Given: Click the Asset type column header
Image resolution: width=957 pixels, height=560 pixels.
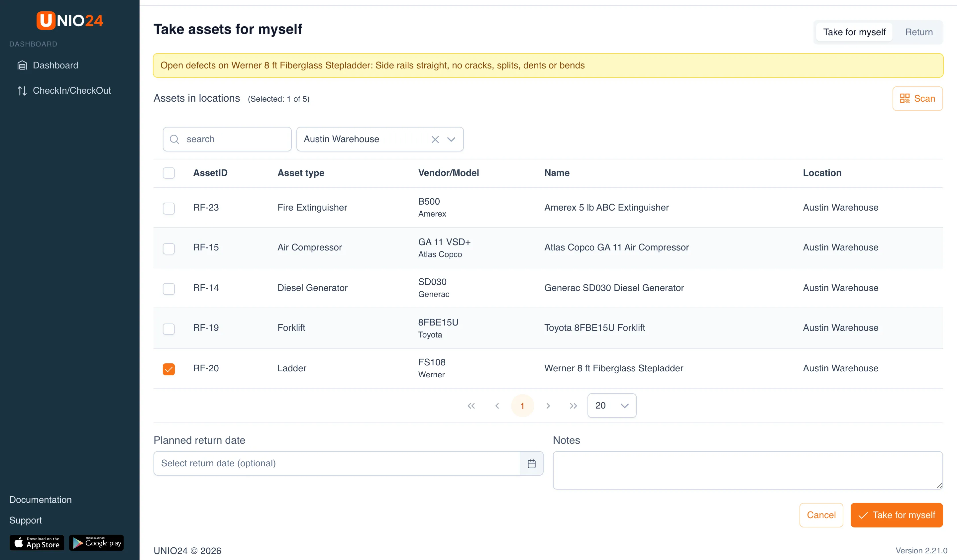Looking at the screenshot, I should click(x=301, y=173).
